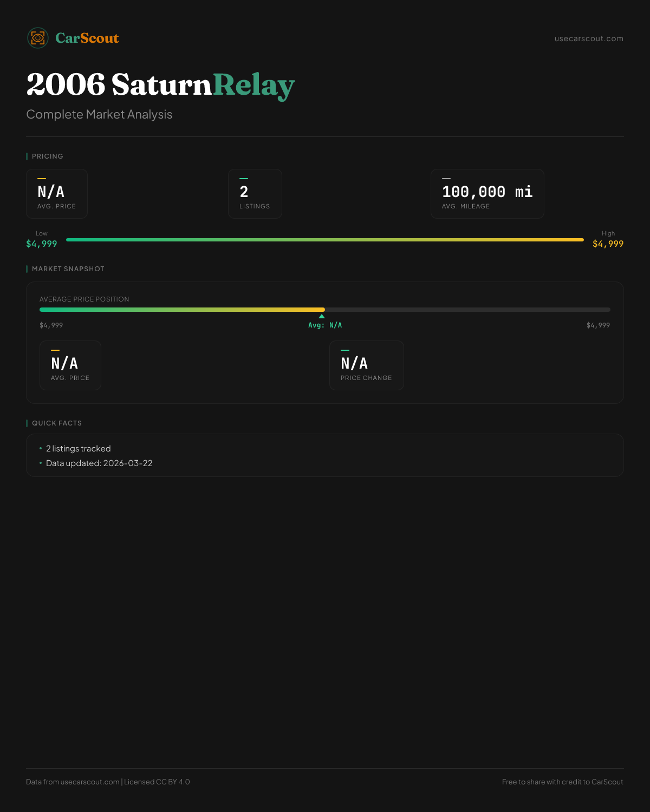Open the usecarscout.com link in header
650x812 pixels.
(x=589, y=38)
